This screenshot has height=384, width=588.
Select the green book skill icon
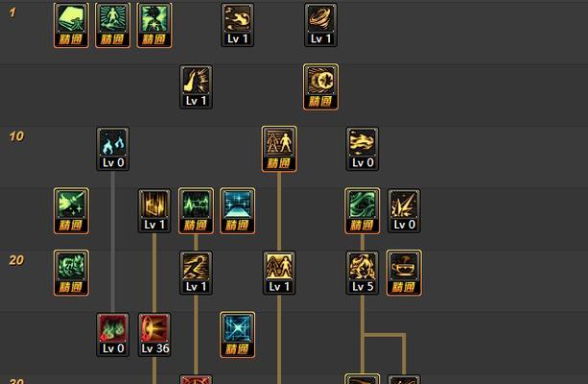71,25
